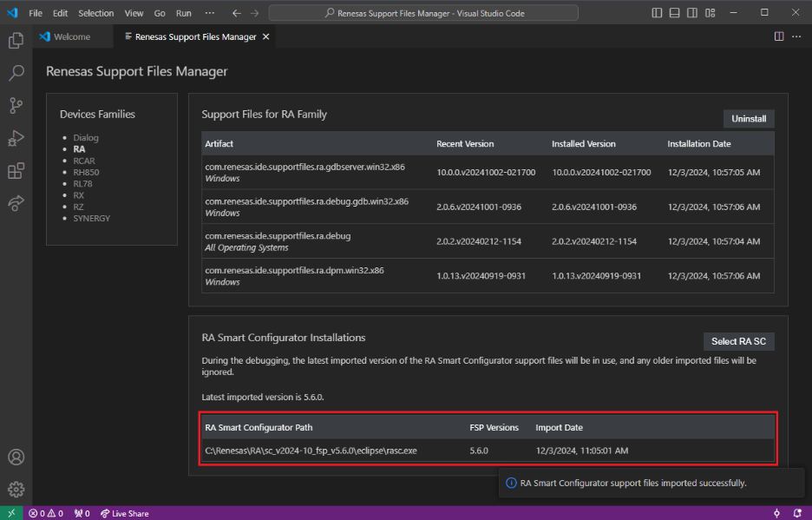Open Run and Debug view
The height and width of the screenshot is (520, 812).
pos(16,138)
